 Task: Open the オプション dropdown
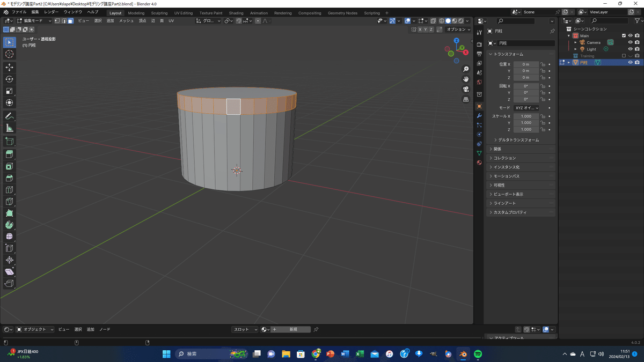click(x=458, y=29)
